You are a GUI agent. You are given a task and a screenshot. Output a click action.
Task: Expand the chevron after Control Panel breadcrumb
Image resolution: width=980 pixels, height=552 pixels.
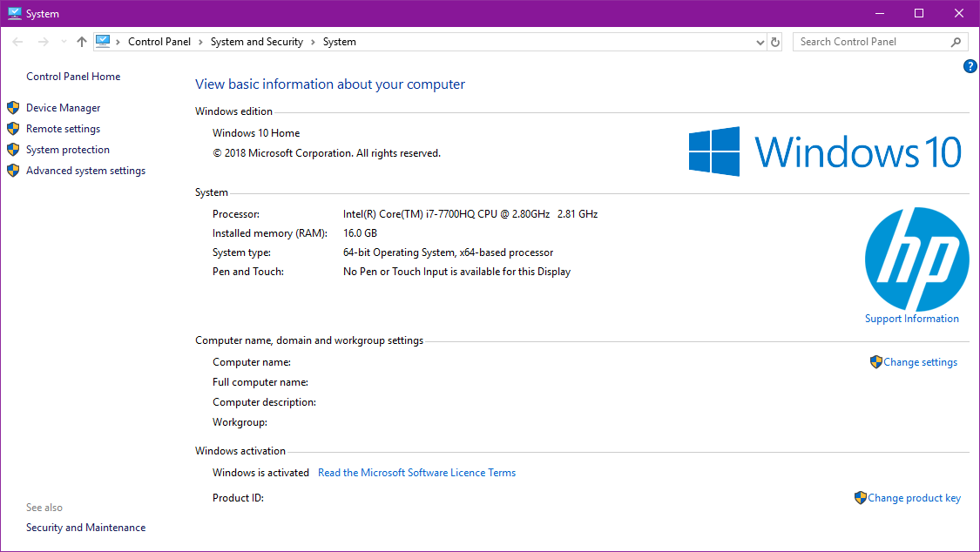click(199, 41)
